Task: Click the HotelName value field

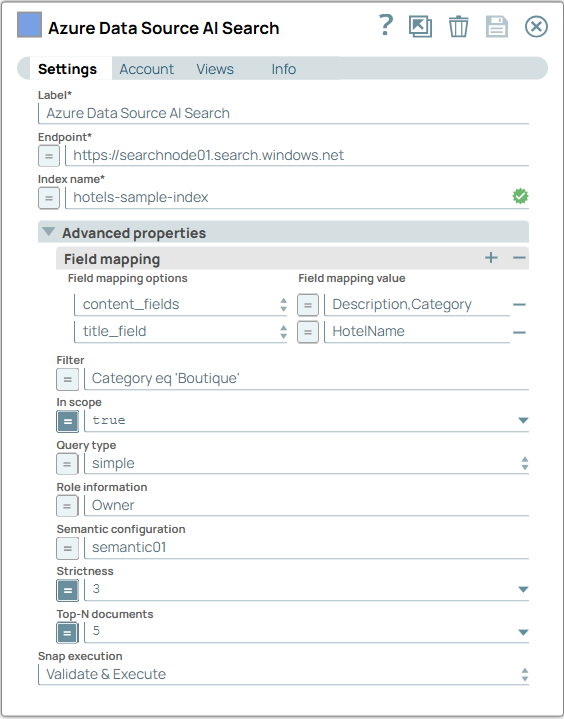Action: [x=417, y=331]
